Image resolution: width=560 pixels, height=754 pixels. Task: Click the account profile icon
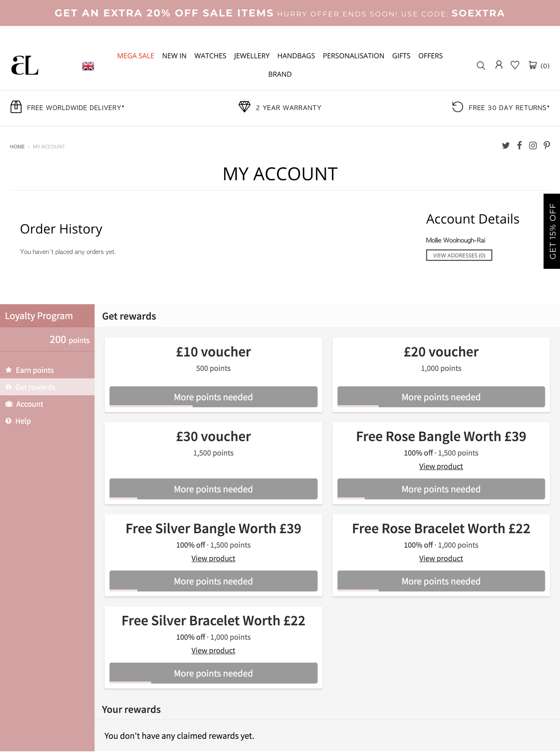(499, 65)
